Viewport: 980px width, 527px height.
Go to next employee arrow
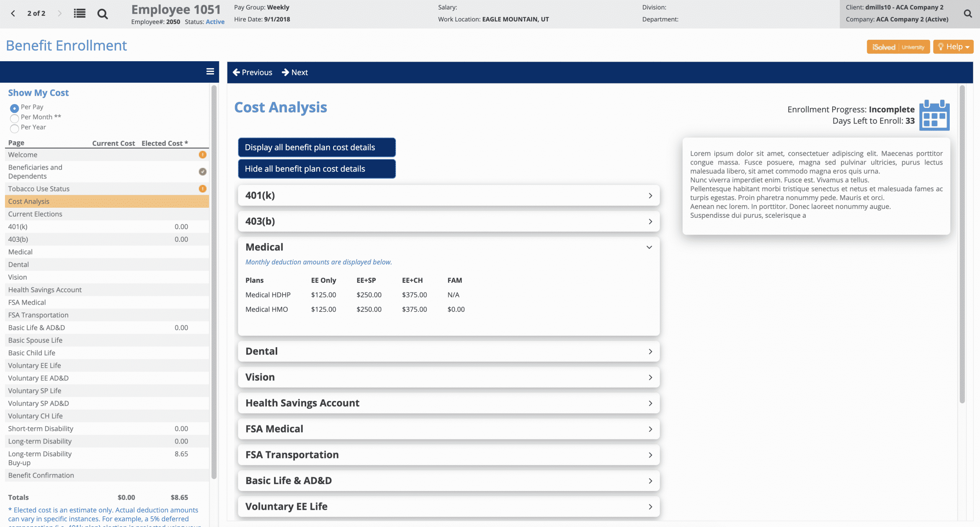click(59, 13)
